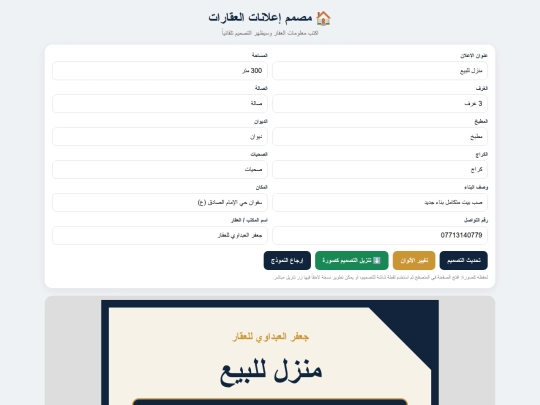Click the hint text below the buttons
This screenshot has width=540, height=405.
380,277
